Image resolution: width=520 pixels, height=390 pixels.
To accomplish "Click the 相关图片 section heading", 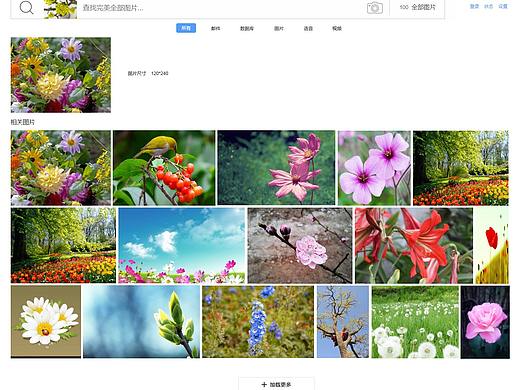I will pyautogui.click(x=23, y=122).
